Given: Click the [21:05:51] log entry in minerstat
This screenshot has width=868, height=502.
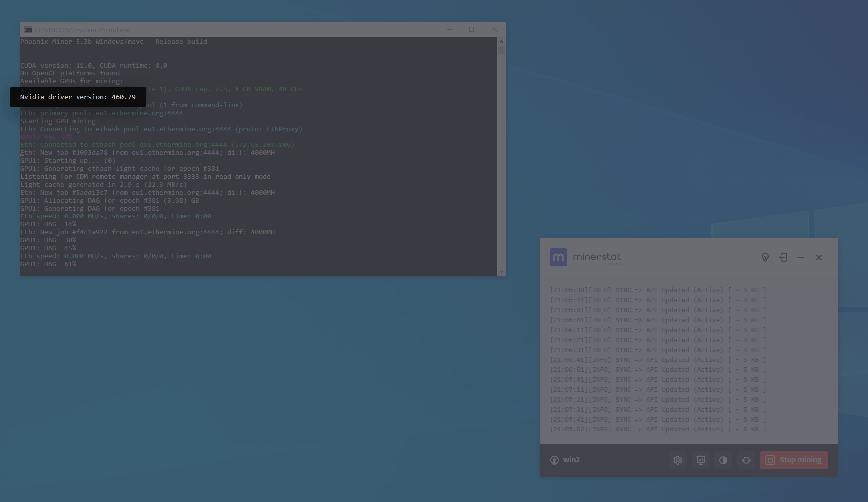Looking at the screenshot, I should click(x=658, y=310).
